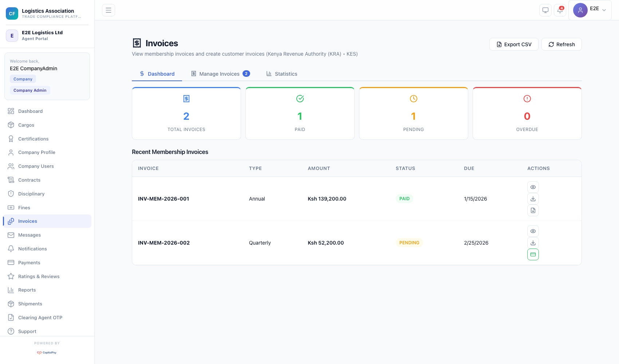The height and width of the screenshot is (364, 619).
Task: Toggle the sidebar hamburger menu
Action: [x=109, y=10]
